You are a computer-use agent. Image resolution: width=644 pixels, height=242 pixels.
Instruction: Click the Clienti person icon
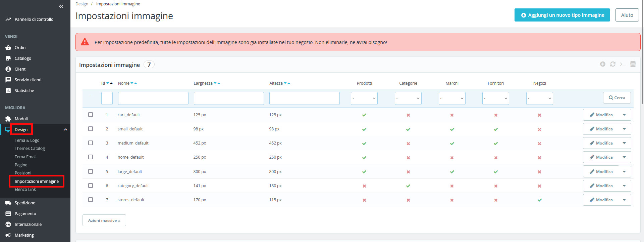coord(8,69)
